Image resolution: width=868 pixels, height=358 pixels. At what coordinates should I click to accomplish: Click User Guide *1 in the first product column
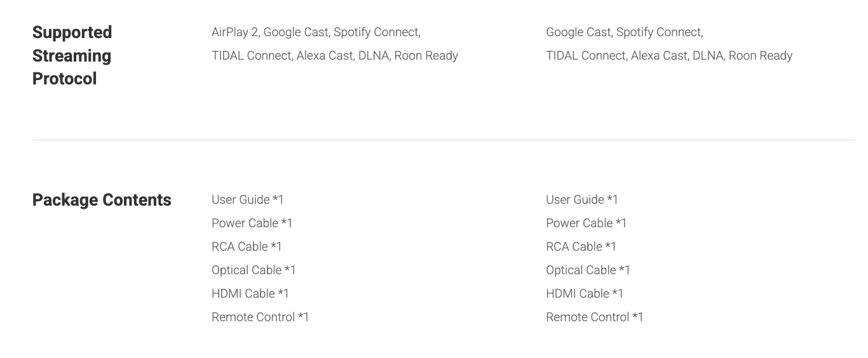click(247, 200)
